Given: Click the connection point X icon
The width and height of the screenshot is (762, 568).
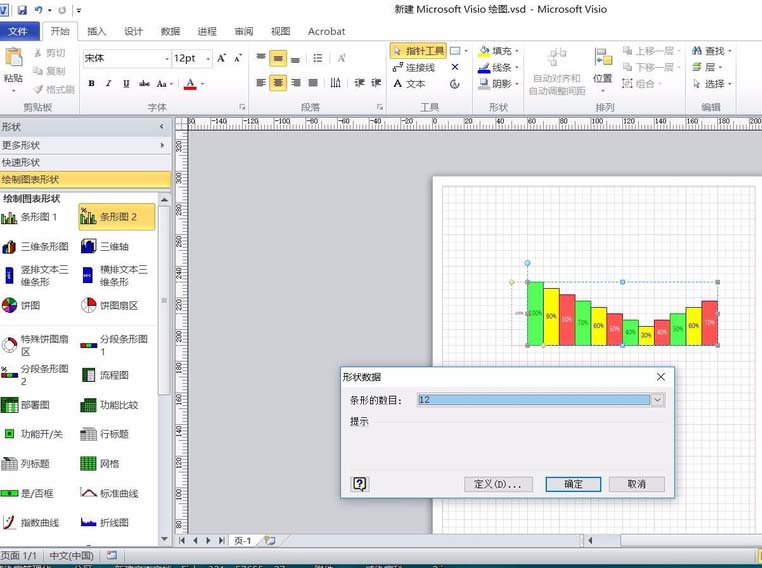Looking at the screenshot, I should pyautogui.click(x=455, y=67).
